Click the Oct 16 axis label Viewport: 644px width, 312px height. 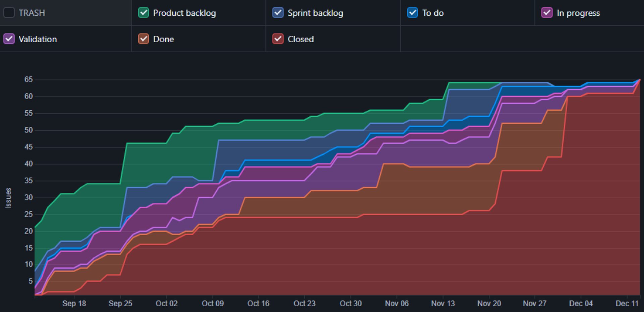(x=258, y=304)
